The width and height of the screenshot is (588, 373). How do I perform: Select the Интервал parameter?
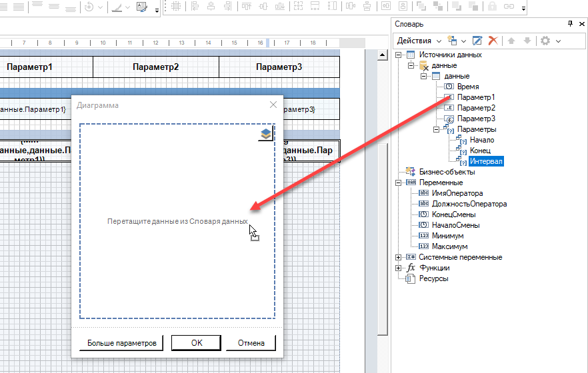coord(486,161)
